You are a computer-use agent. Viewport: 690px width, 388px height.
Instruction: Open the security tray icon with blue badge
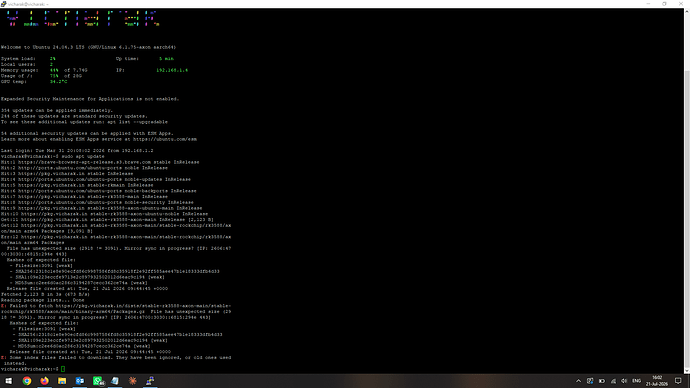[x=590, y=381]
